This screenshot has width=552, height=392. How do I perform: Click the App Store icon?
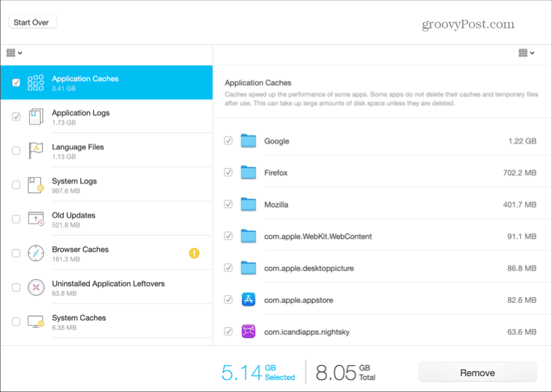pos(248,300)
